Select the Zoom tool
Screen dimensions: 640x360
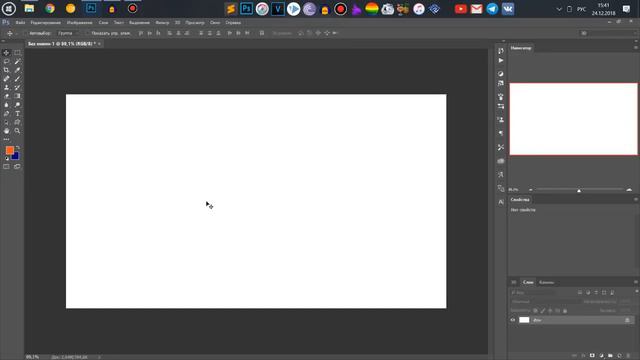17,131
